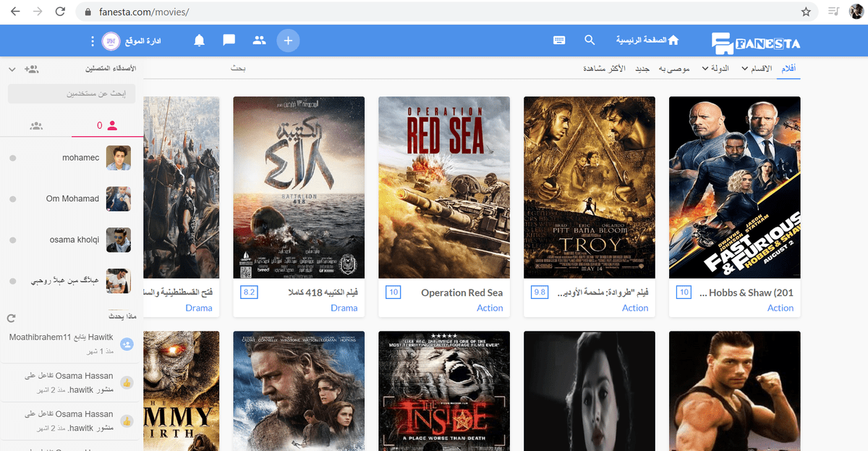The width and height of the screenshot is (868, 451).
Task: Click the Action genre link under Operation Red Sea
Action: [x=490, y=308]
